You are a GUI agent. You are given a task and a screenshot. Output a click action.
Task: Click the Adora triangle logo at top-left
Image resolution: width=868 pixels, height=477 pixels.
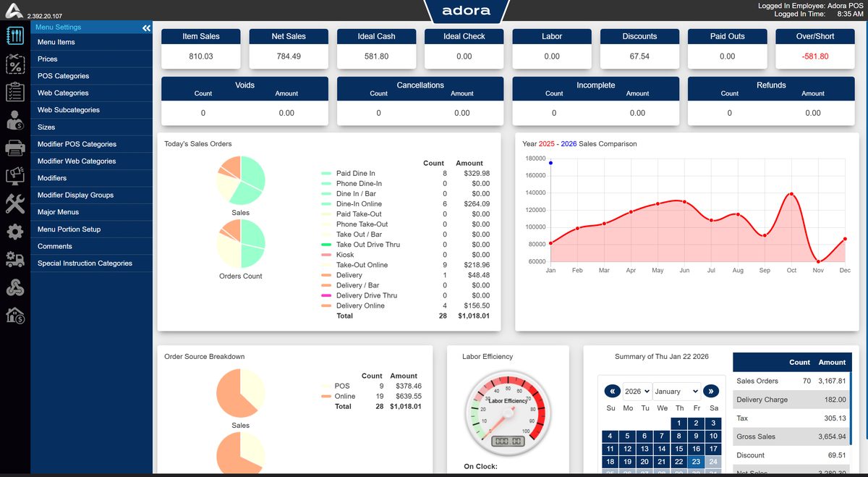14,9
